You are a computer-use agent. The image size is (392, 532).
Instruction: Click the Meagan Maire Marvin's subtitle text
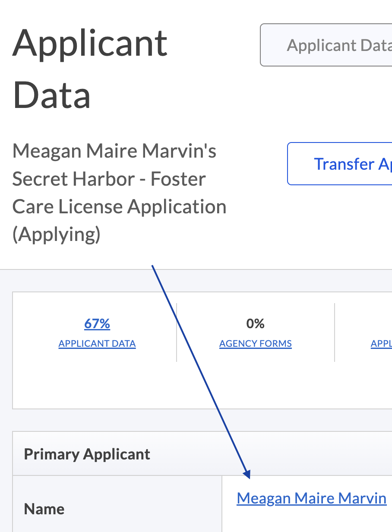tap(114, 151)
